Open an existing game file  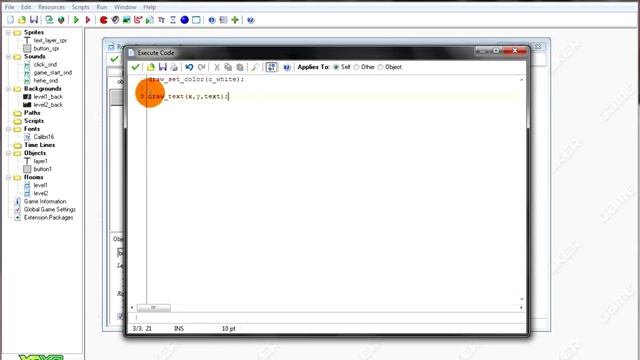22,20
